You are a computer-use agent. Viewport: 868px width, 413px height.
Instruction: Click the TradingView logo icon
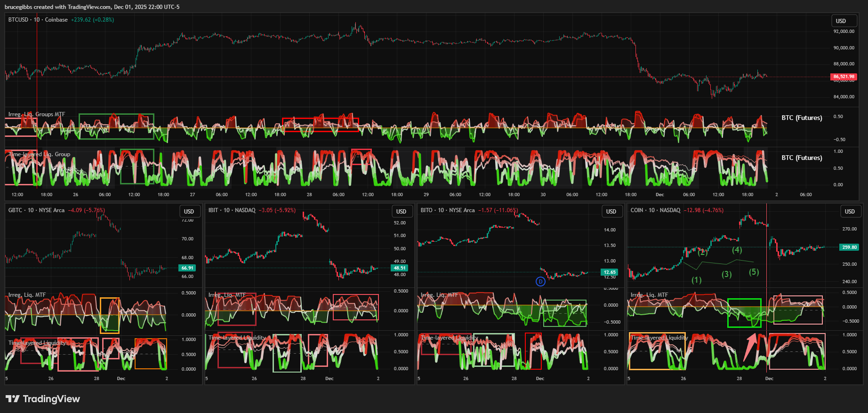pos(13,399)
